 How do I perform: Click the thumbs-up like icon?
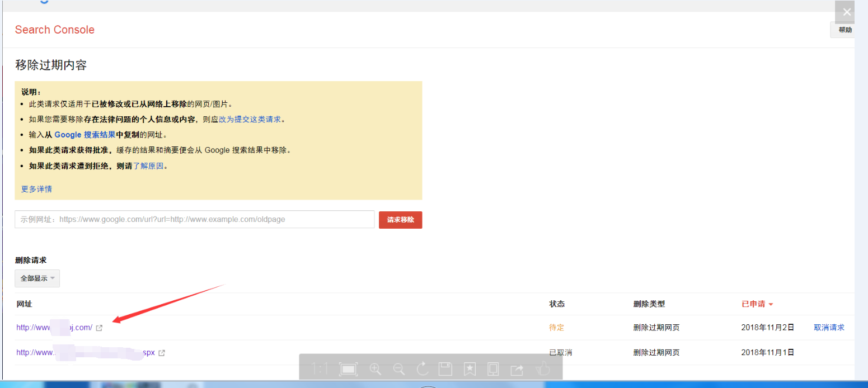pos(542,369)
